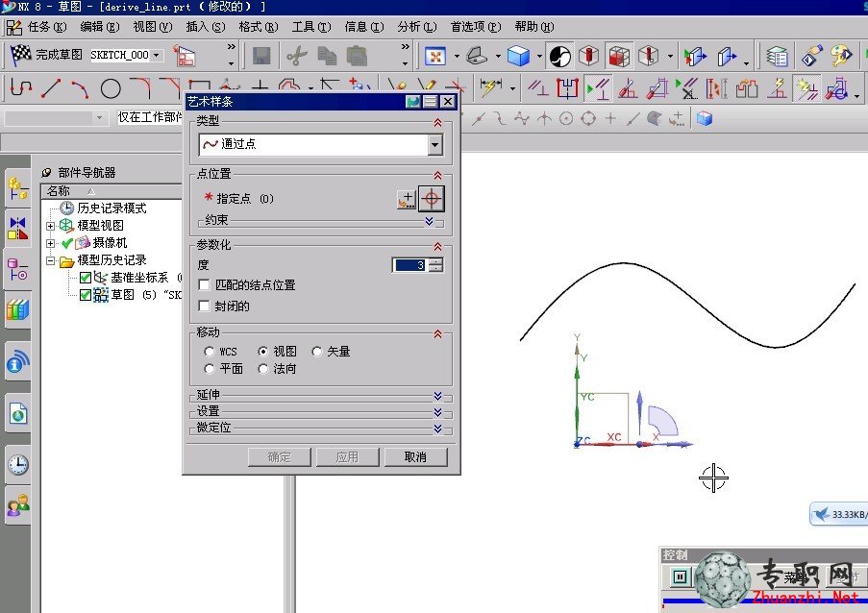The image size is (868, 613).
Task: Click the 应用 button
Action: pos(348,457)
